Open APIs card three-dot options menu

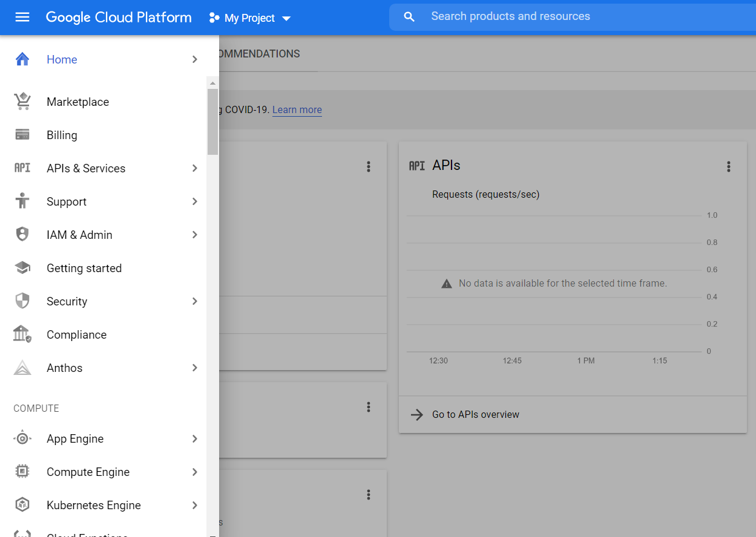point(729,166)
